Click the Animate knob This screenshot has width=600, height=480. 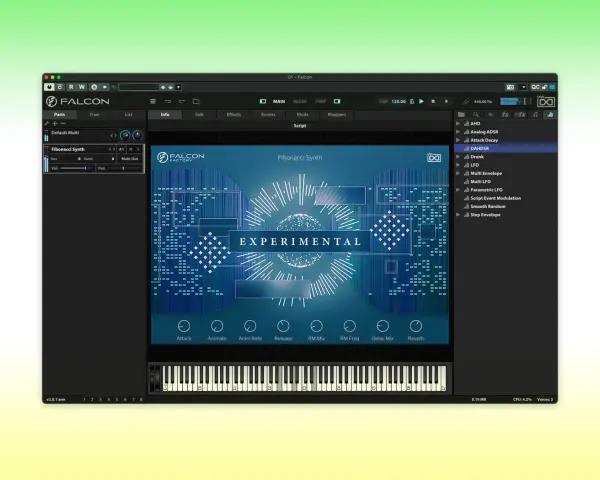(217, 326)
